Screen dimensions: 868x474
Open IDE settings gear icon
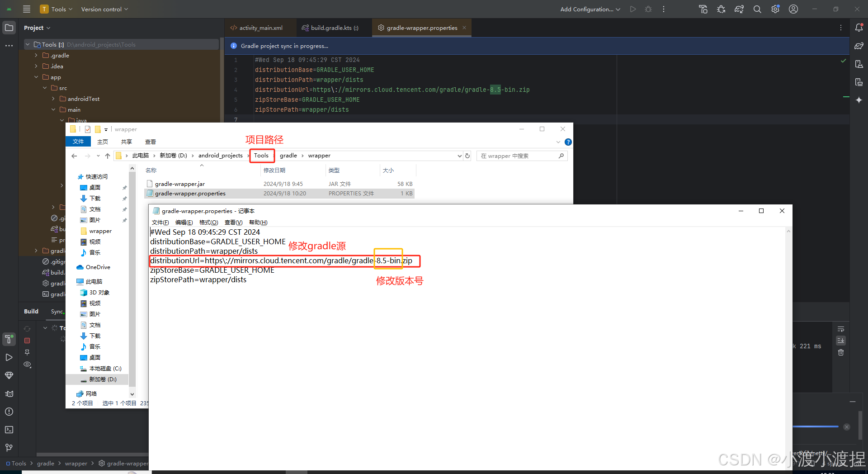coord(775,9)
